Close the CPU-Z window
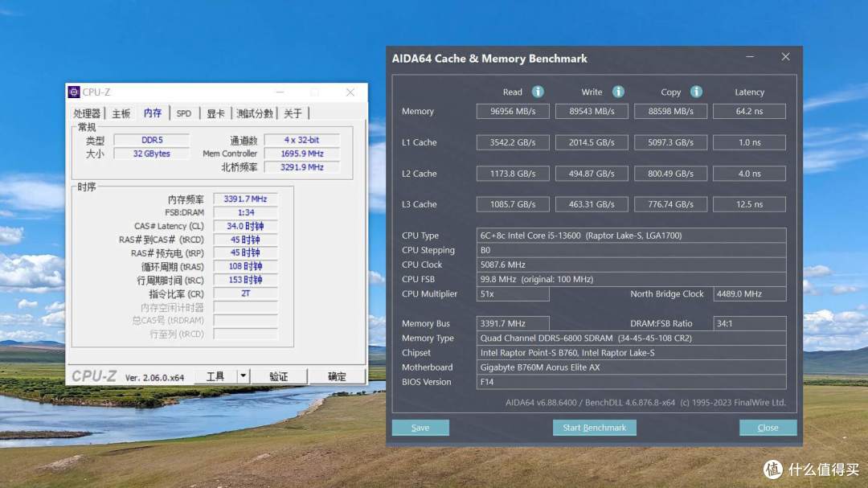 pyautogui.click(x=350, y=92)
